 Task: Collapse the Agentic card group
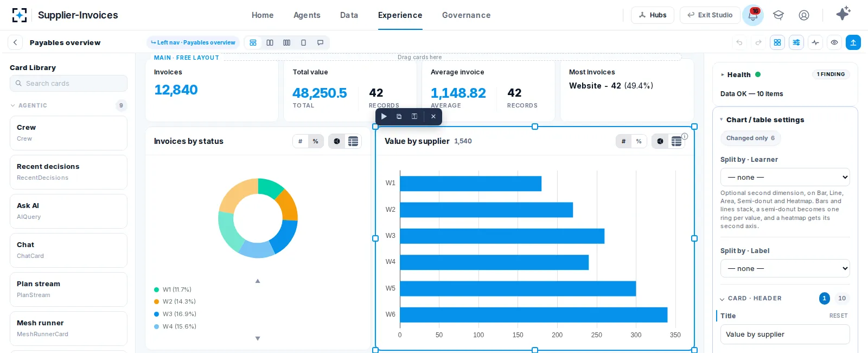click(12, 105)
